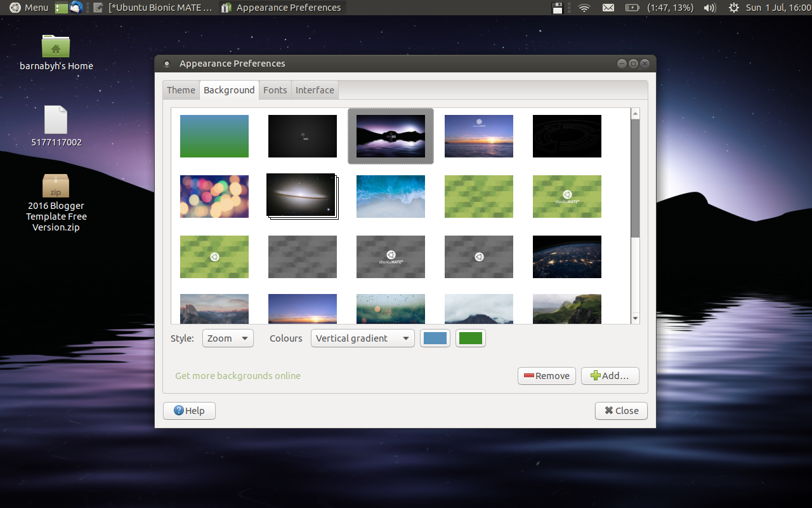This screenshot has width=812, height=508.
Task: Open the volume speaker indicator
Action: point(710,8)
